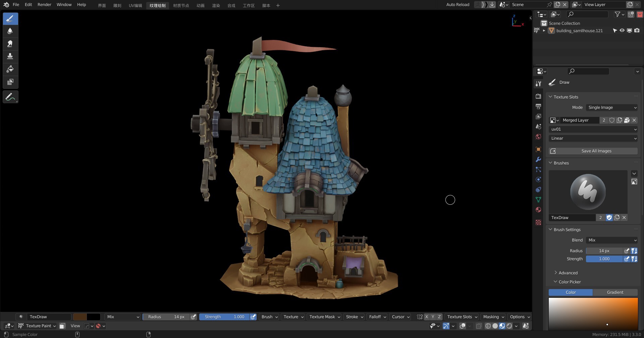Open the Material Properties sphere tab
Viewport: 644px width, 338px height.
538,210
